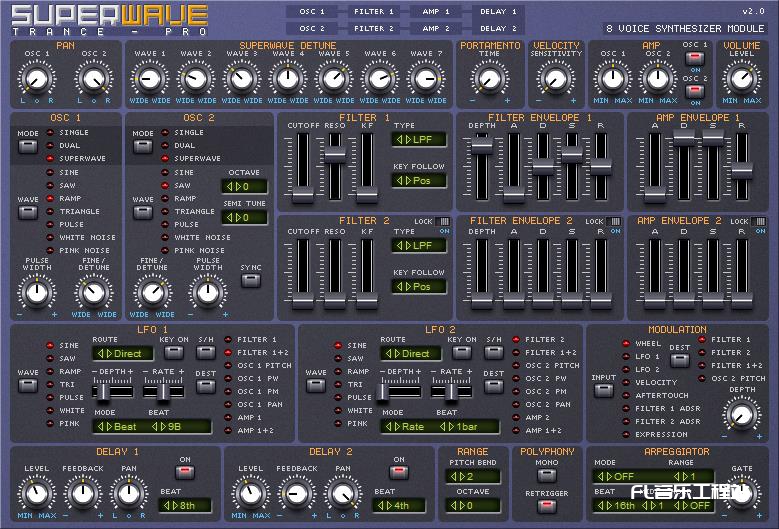Toggle the Delay 2 ON button
This screenshot has width=779, height=529.
click(399, 472)
